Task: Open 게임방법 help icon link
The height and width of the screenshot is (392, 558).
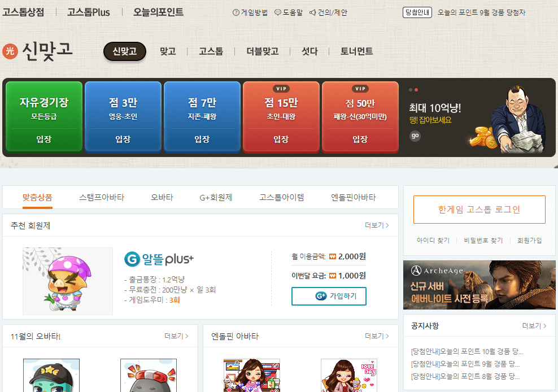Action: tap(250, 12)
